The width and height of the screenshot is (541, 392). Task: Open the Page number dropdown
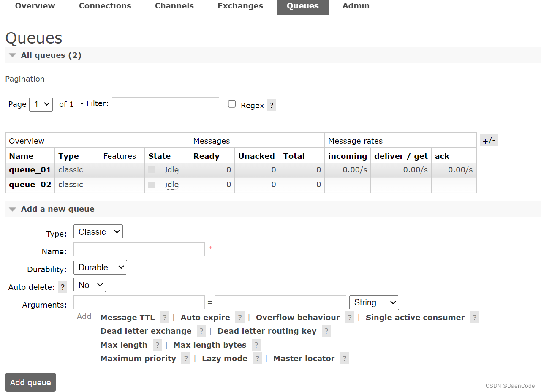coord(41,104)
